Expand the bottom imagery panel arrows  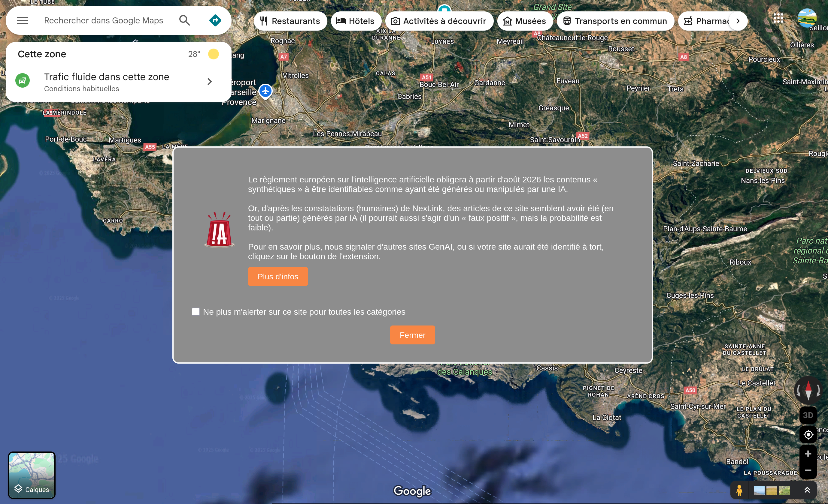pos(807,490)
